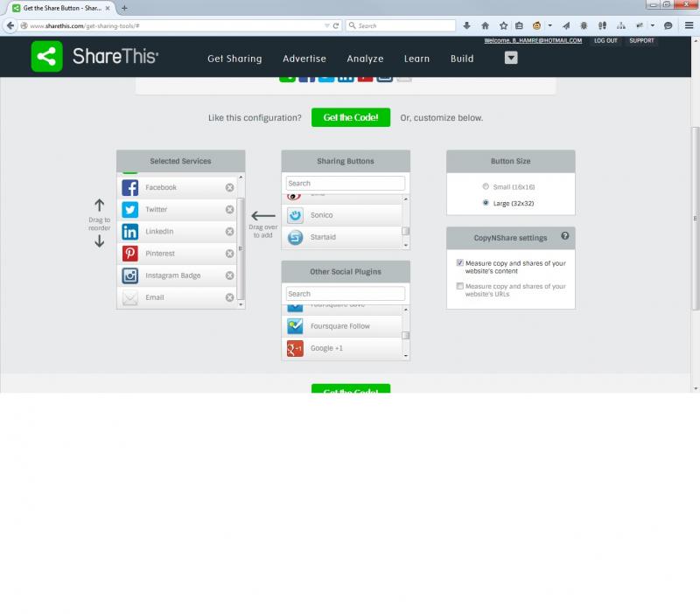Viewport: 700px width, 614px height.
Task: Click the Instagram Badge row label
Action: (x=172, y=276)
